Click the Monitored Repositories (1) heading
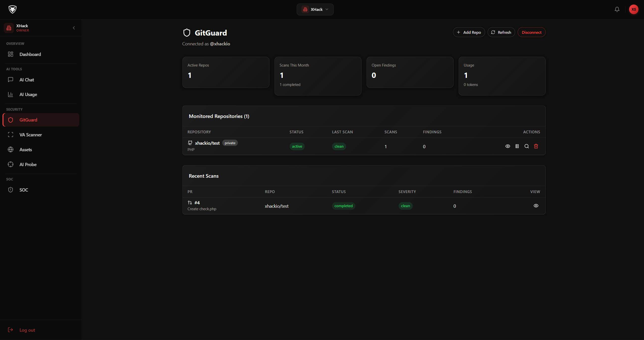Viewport: 644px width, 340px height. [x=219, y=116]
